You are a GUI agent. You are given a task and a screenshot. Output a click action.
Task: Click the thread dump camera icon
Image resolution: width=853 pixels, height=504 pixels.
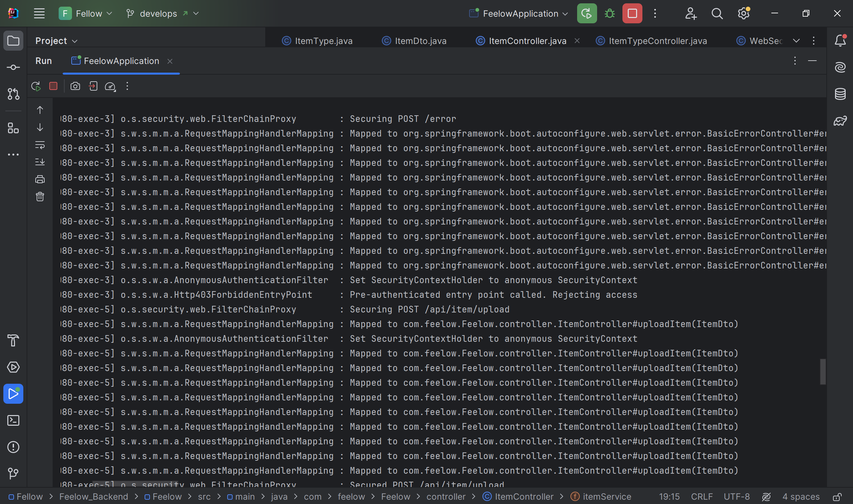(75, 86)
